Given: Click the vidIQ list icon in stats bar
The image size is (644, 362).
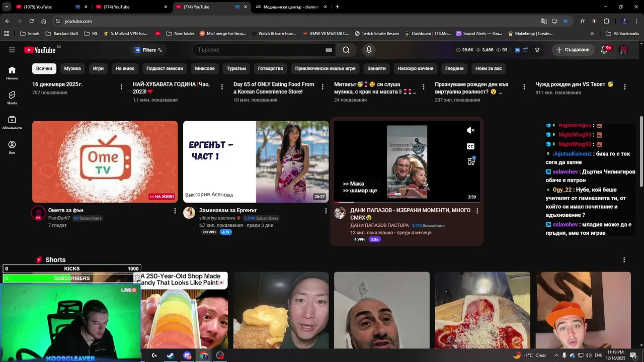Looking at the screenshot, I should [525, 50].
